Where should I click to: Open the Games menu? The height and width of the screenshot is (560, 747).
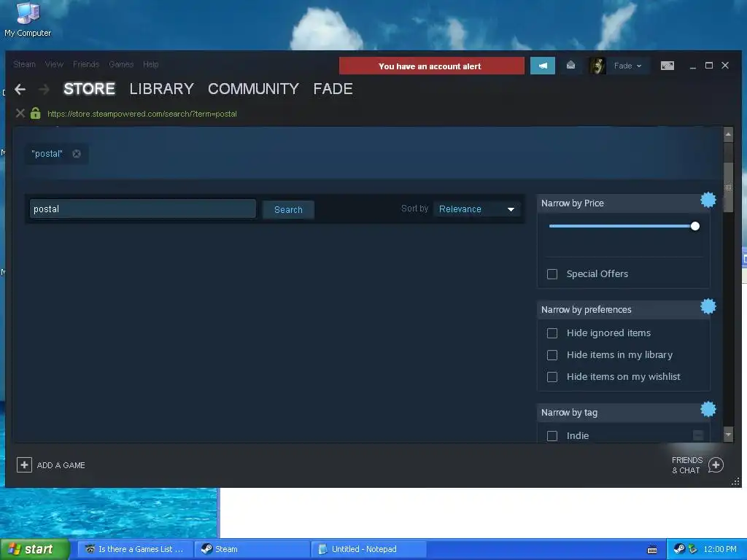tap(121, 64)
